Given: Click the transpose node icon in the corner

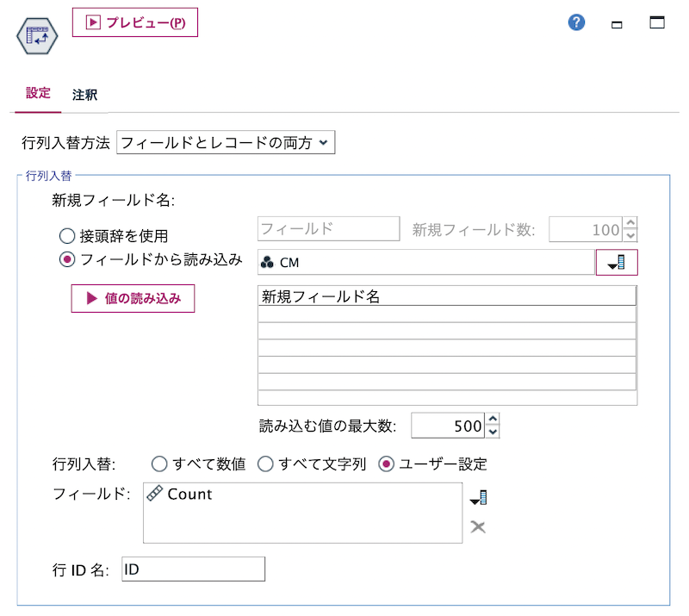Looking at the screenshot, I should 36,36.
